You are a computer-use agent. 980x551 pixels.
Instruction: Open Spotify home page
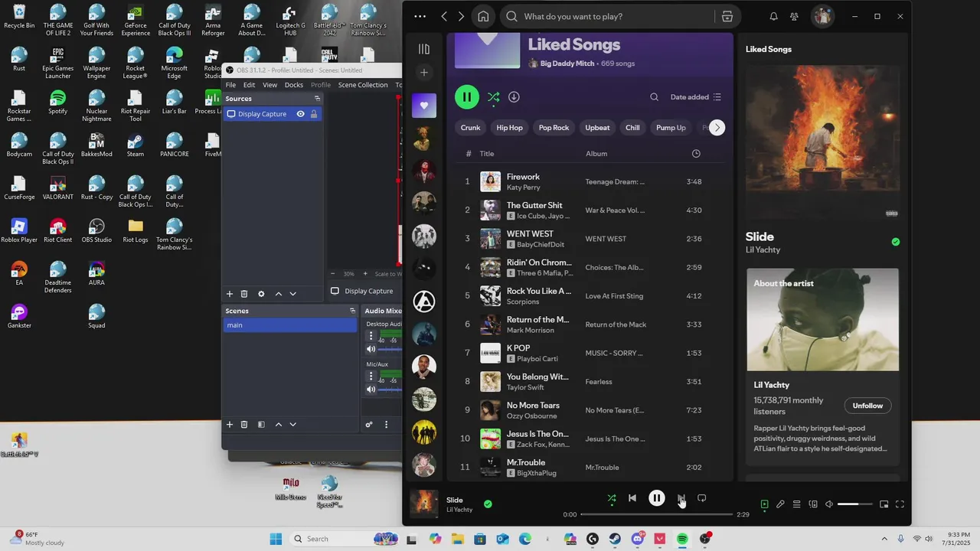(483, 16)
